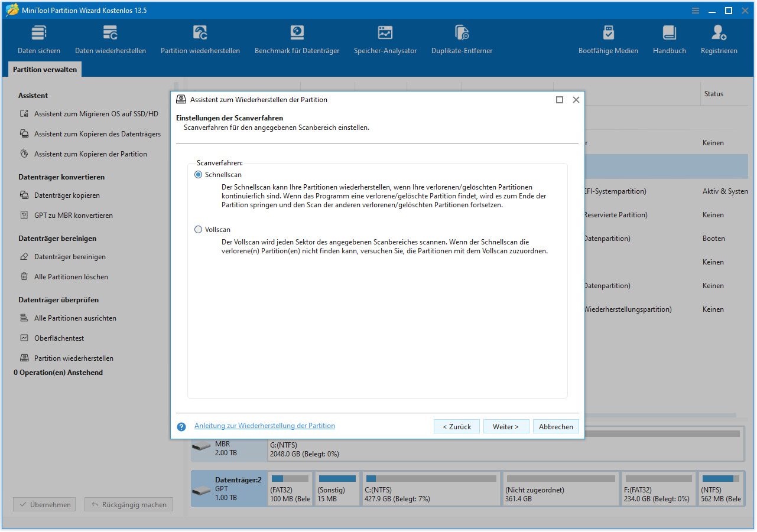Screen dimensions: 757x532
Task: Click the help question mark in the dialog
Action: tap(181, 426)
